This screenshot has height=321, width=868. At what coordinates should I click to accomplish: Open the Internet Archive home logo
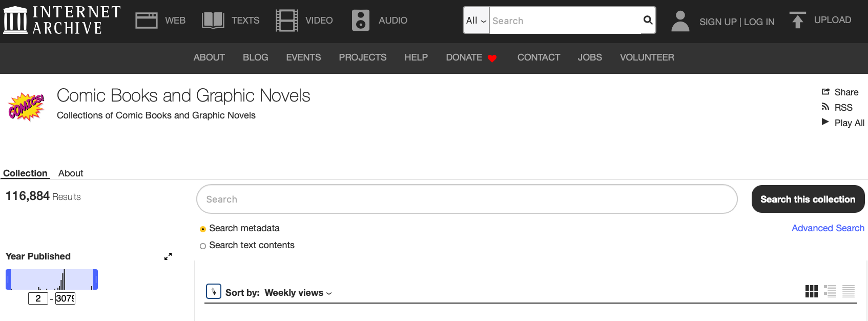pyautogui.click(x=62, y=21)
